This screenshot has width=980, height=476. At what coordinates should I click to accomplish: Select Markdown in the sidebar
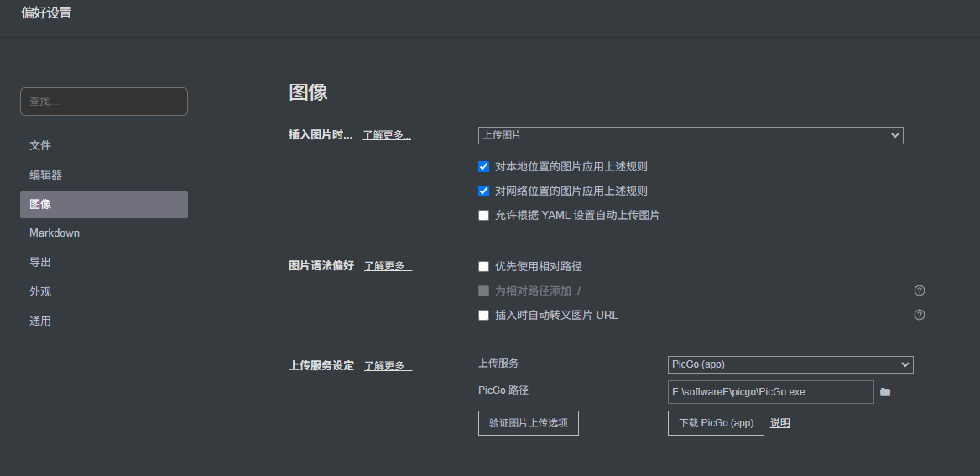[x=55, y=233]
